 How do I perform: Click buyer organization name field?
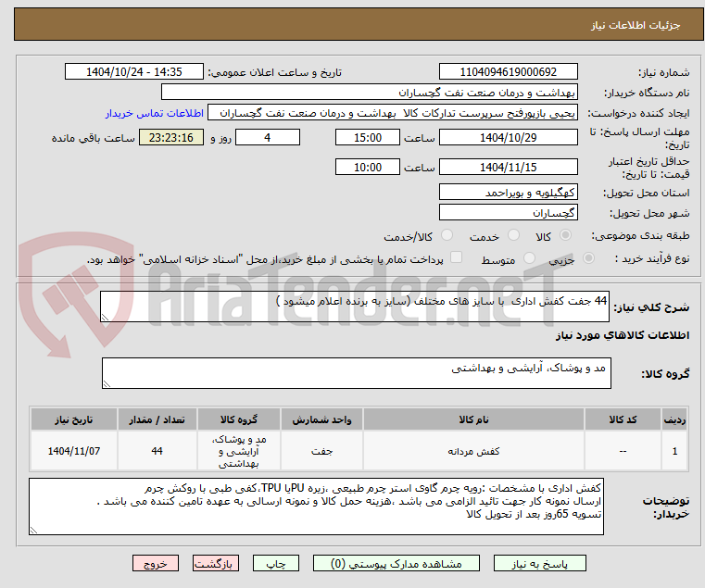point(369,93)
